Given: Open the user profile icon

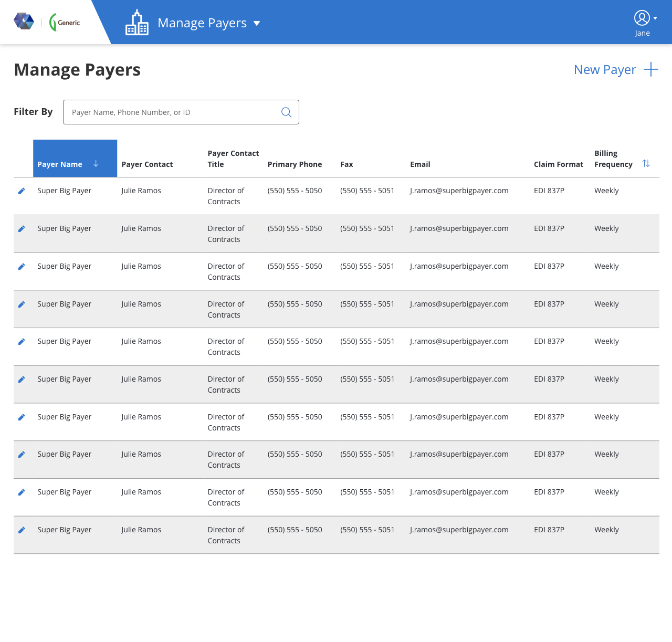Looking at the screenshot, I should [x=641, y=17].
